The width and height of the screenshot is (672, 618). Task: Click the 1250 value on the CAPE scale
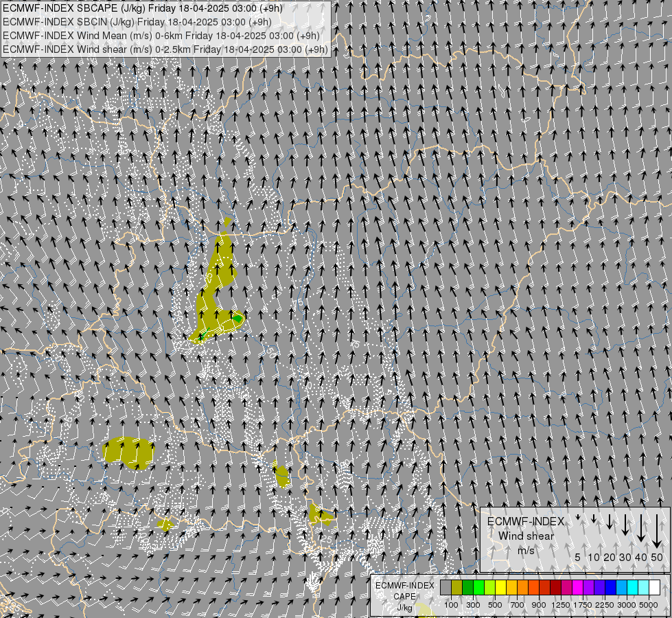tap(561, 605)
